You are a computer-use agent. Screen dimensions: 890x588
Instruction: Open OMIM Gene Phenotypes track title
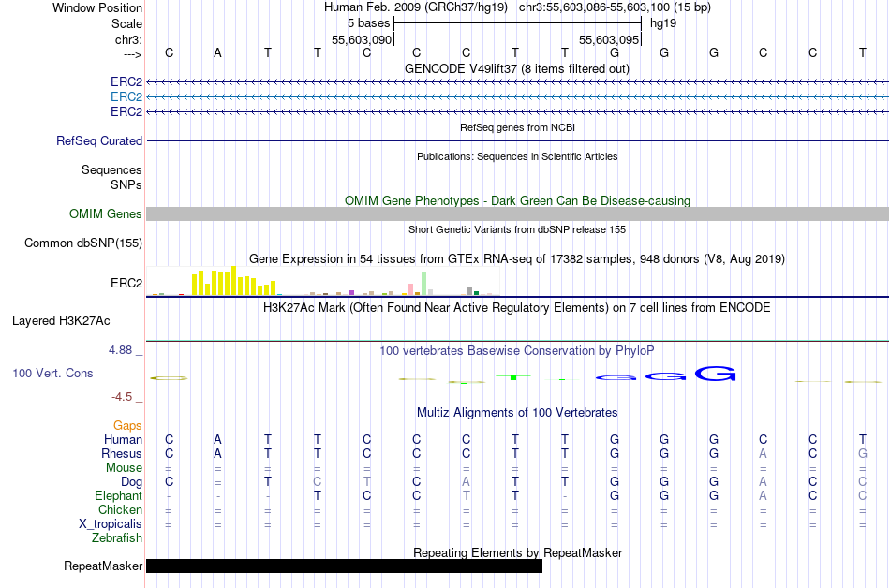pyautogui.click(x=517, y=200)
